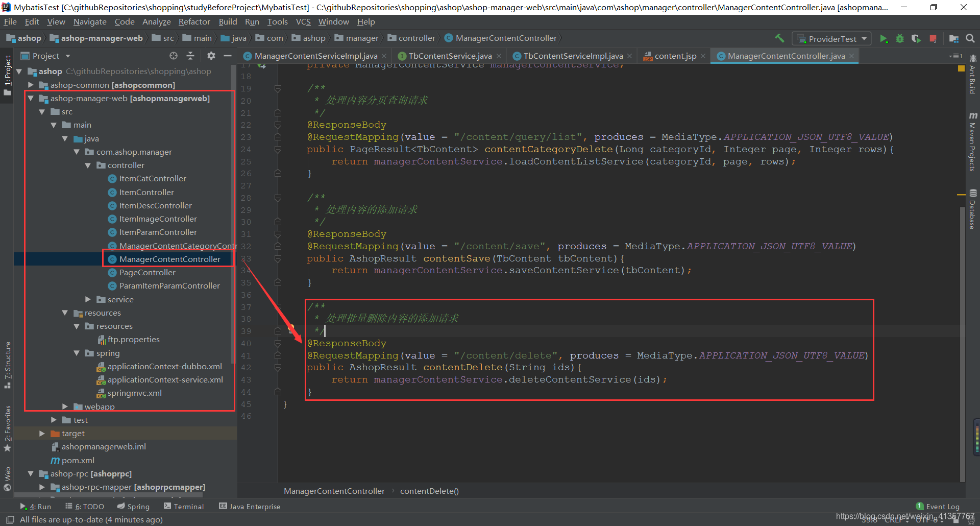
Task: Expand the ashop-common module node
Action: [x=31, y=85]
